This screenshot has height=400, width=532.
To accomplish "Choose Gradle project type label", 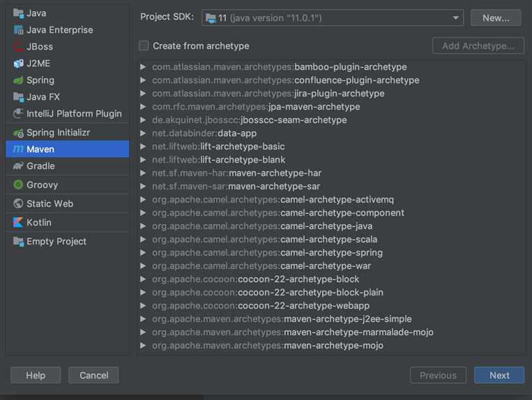I will [40, 166].
